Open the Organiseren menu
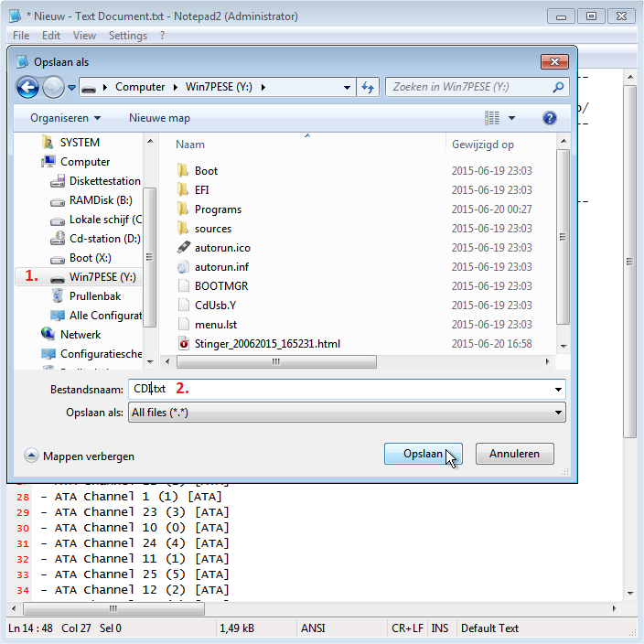 click(x=65, y=118)
